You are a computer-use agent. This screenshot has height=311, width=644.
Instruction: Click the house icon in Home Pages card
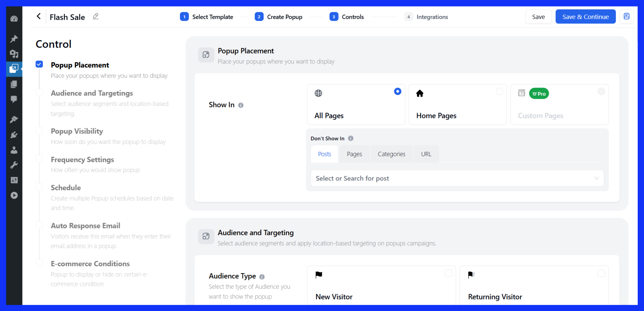420,93
